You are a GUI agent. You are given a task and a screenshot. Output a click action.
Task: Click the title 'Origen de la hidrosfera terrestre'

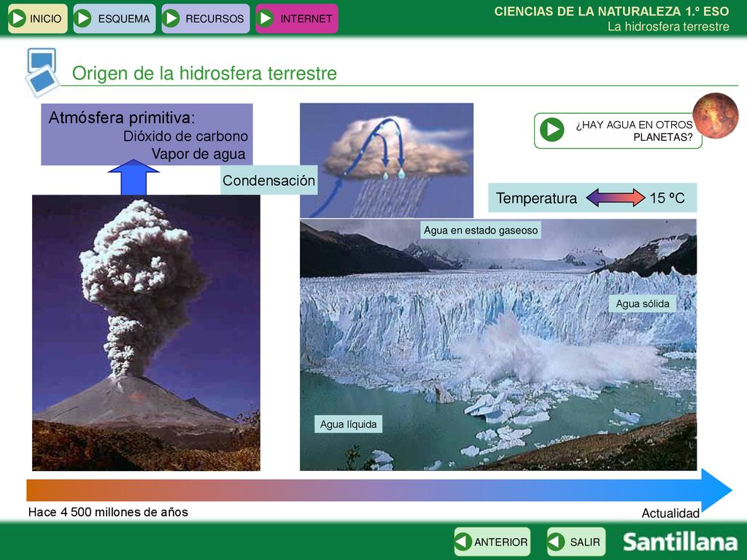(x=204, y=74)
